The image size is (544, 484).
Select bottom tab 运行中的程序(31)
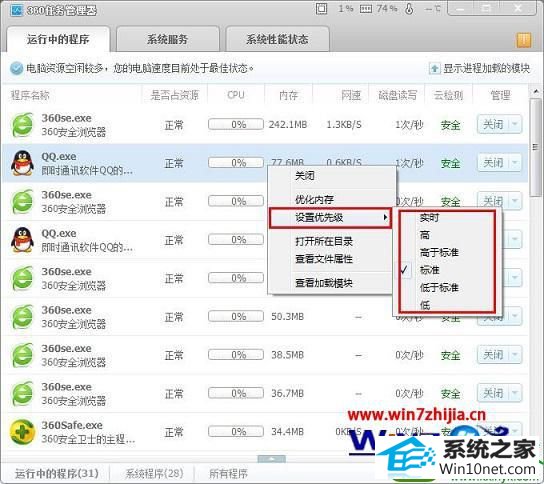[57, 474]
